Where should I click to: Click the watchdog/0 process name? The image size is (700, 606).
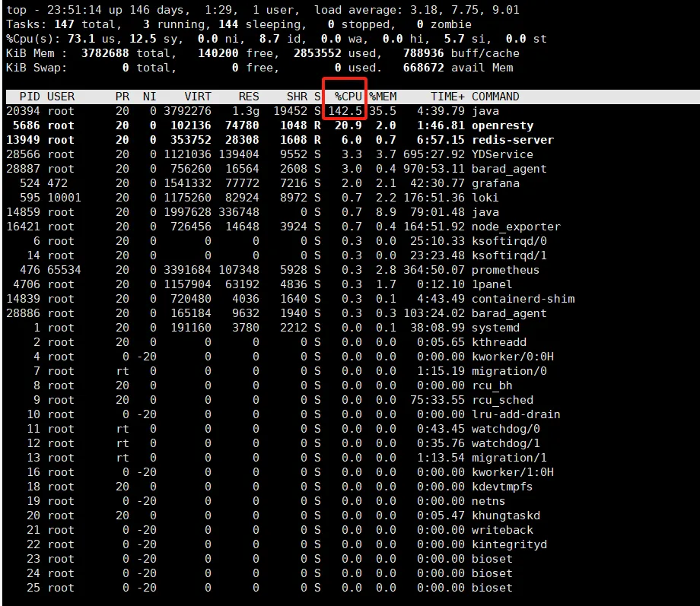pyautogui.click(x=506, y=428)
